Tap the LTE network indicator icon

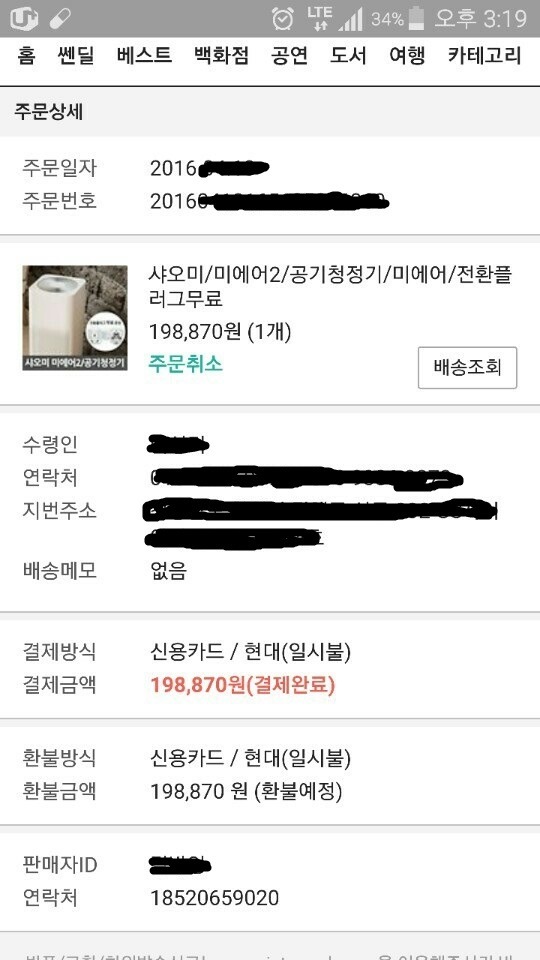pos(320,18)
